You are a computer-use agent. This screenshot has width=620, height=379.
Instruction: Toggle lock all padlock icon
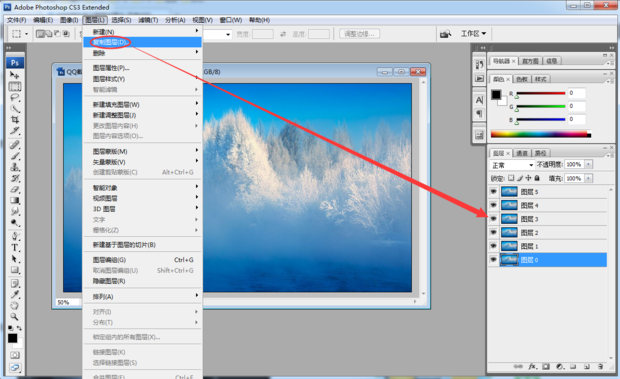pos(537,178)
